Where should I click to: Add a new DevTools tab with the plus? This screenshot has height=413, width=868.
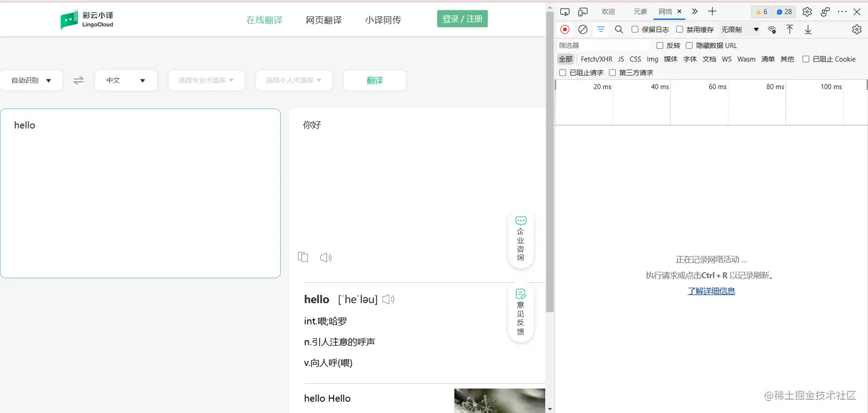(712, 11)
